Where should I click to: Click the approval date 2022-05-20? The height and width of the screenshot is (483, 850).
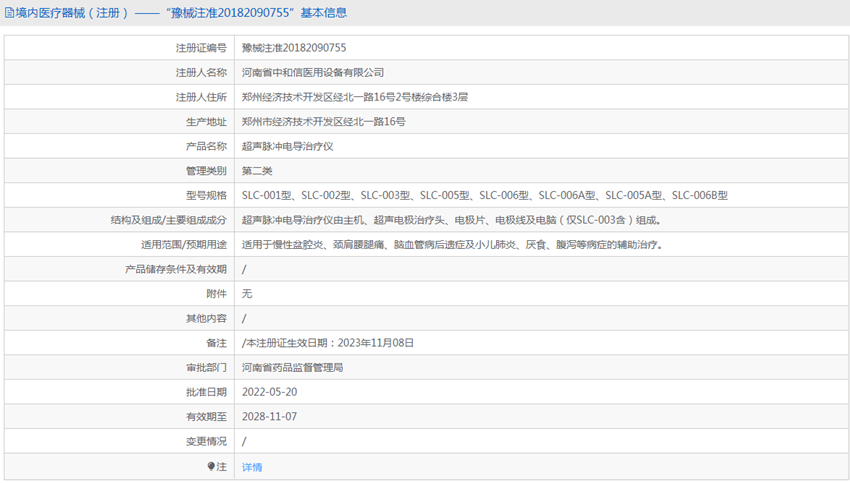[x=269, y=392]
